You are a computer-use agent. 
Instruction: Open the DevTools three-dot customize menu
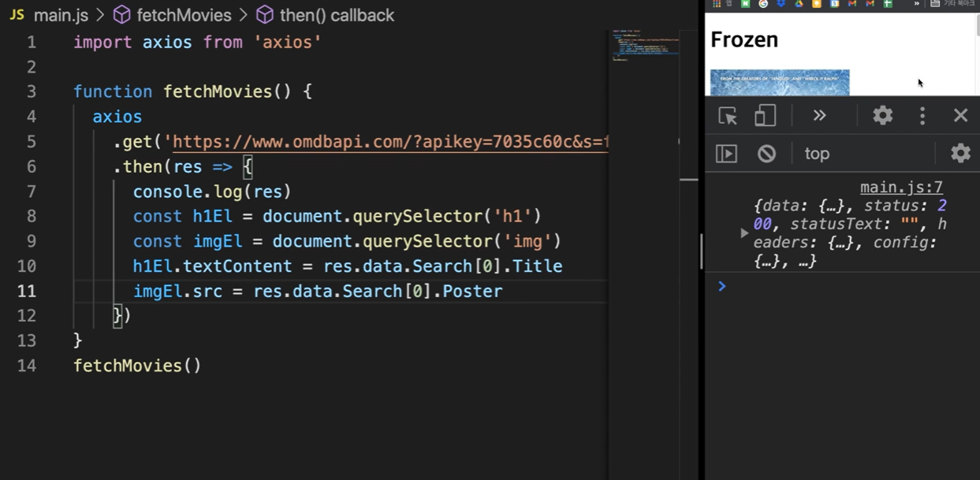coord(922,116)
